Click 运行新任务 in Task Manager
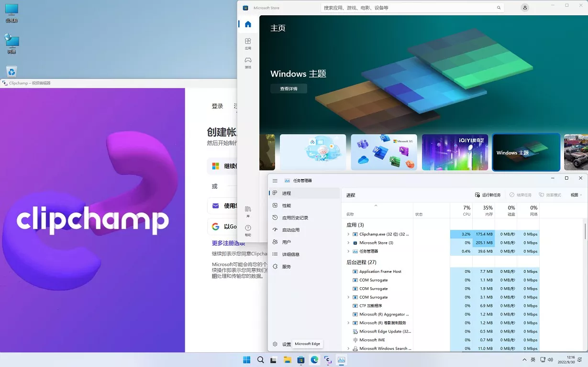This screenshot has height=367, width=588. (x=488, y=195)
